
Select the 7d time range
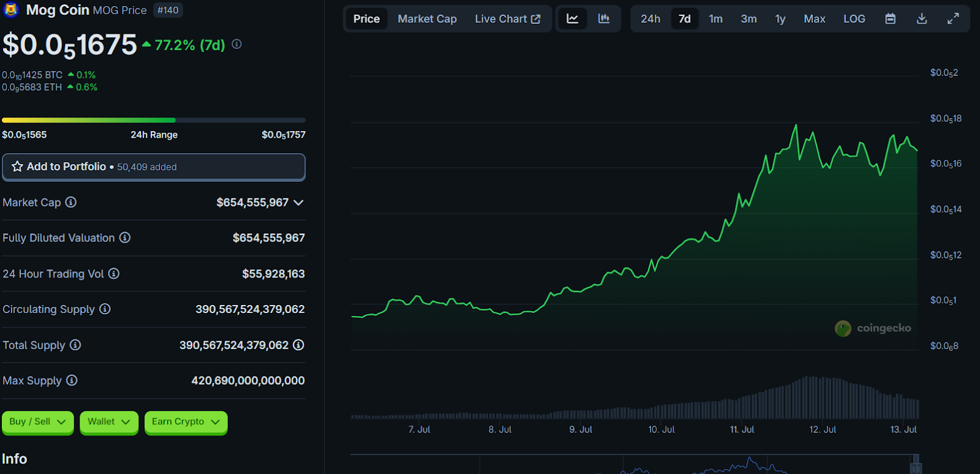coord(685,19)
